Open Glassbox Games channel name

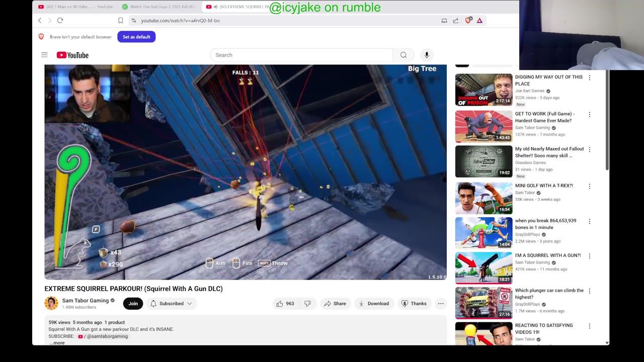[530, 162]
